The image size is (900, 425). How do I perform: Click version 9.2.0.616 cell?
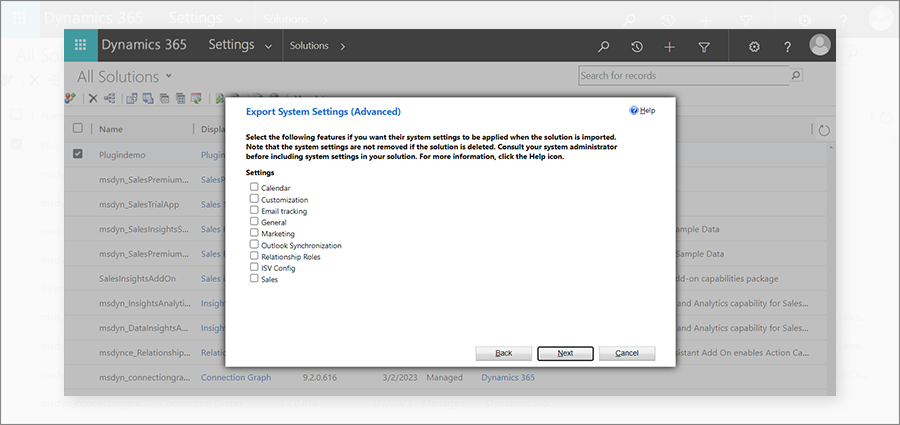[320, 377]
